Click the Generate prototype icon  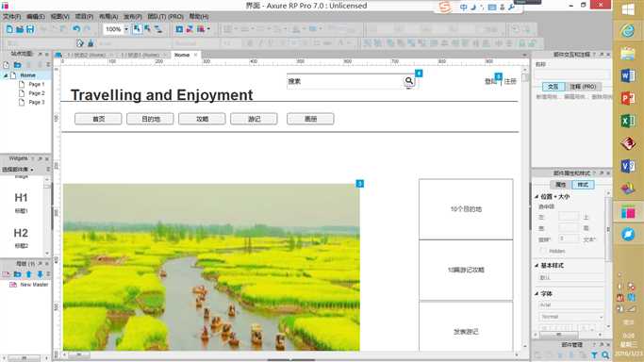tap(201, 29)
